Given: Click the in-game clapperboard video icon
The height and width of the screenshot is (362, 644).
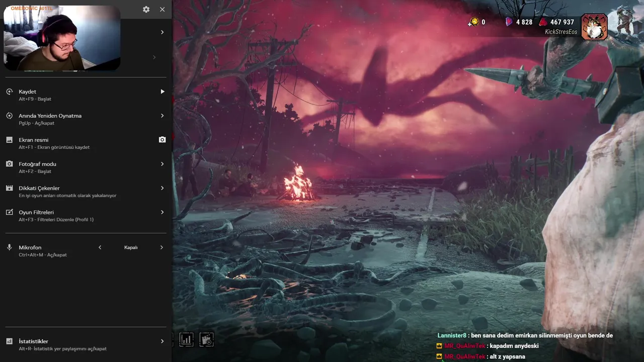Looking at the screenshot, I should pos(206,339).
